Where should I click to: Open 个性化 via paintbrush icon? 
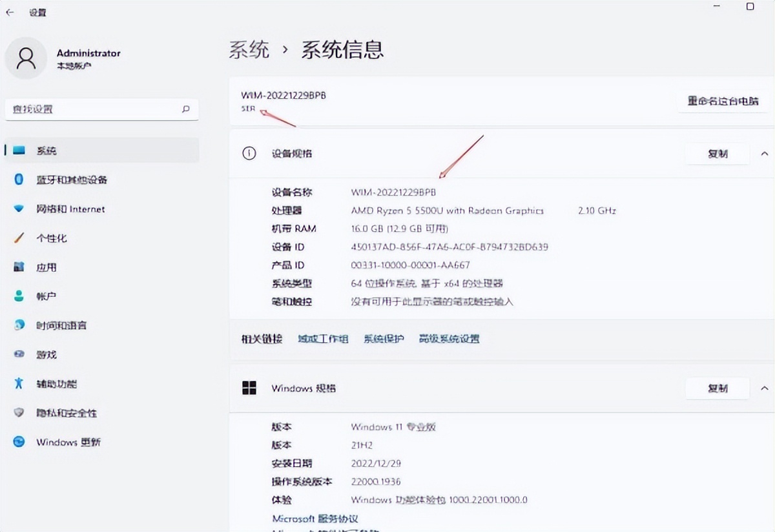point(19,238)
